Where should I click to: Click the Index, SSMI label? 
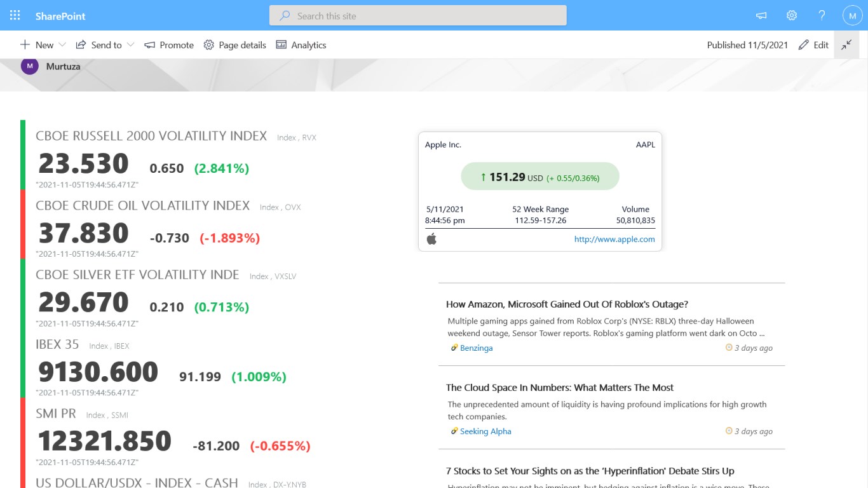click(107, 416)
